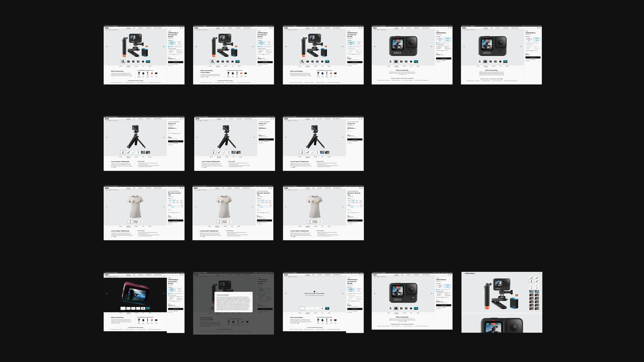Expand Company dropdown in zoom-cursor HERO9 Black mockup
Image resolution: width=644 pixels, height=362 pixels.
434,273
